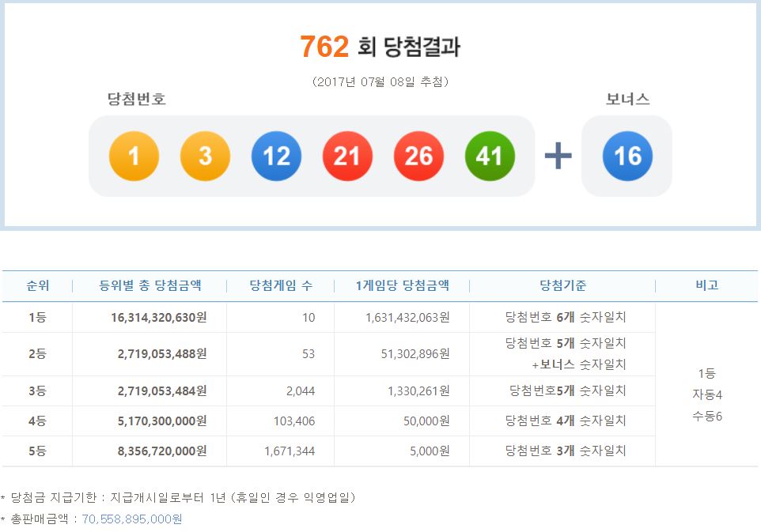761x532 pixels.
Task: Click the 2등 per-game prize 51,302,896원
Action: (x=407, y=354)
